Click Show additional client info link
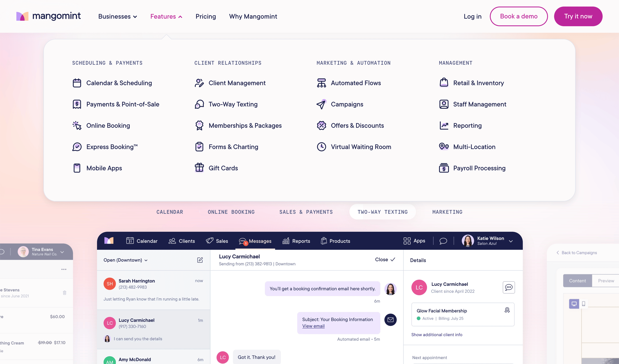The image size is (619, 364). (x=437, y=335)
